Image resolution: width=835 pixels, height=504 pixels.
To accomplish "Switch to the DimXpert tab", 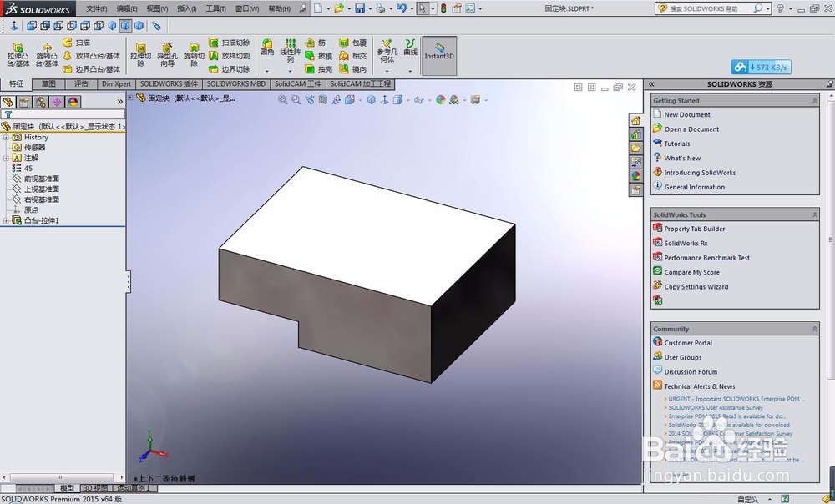I will click(x=116, y=83).
